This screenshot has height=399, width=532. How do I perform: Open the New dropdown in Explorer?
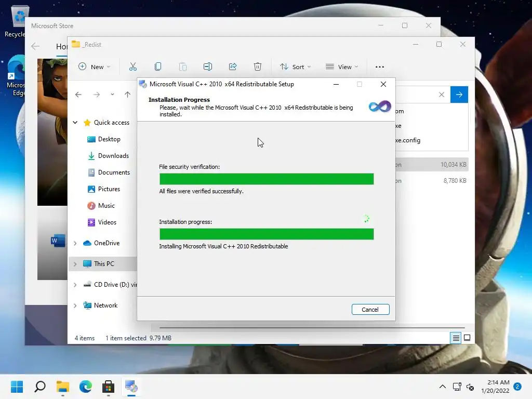(95, 67)
